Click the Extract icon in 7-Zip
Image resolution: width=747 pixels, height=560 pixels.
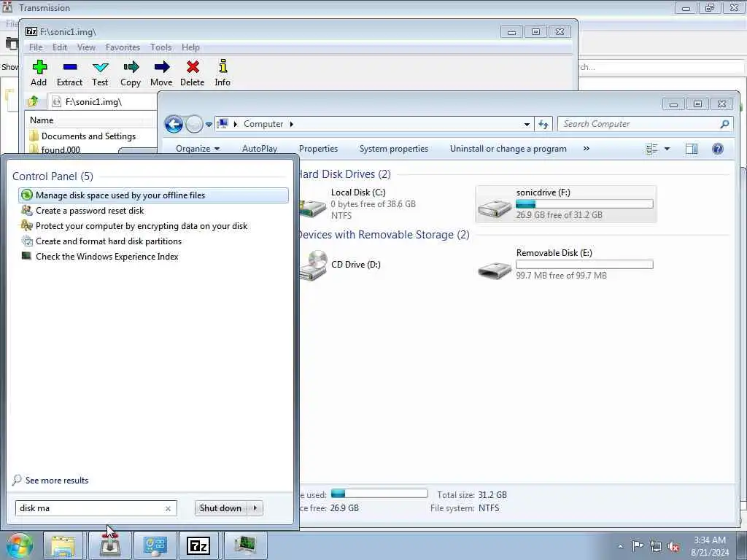(69, 67)
